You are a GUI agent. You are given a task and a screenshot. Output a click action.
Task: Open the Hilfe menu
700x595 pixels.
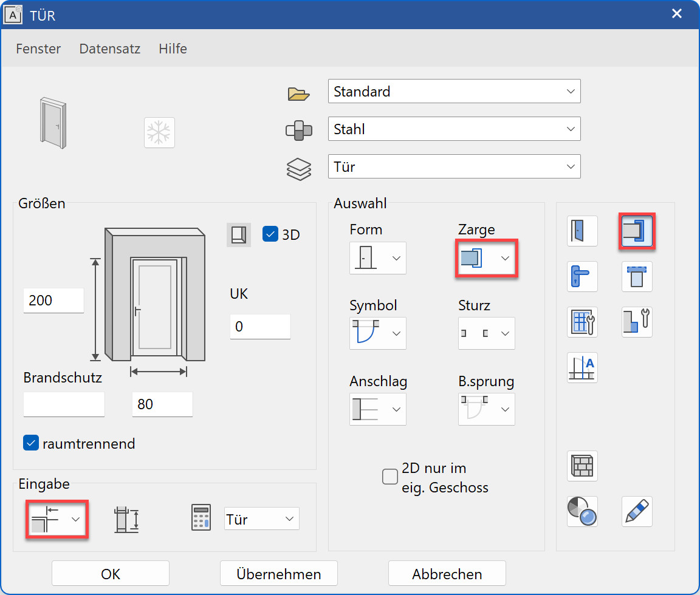tap(173, 49)
